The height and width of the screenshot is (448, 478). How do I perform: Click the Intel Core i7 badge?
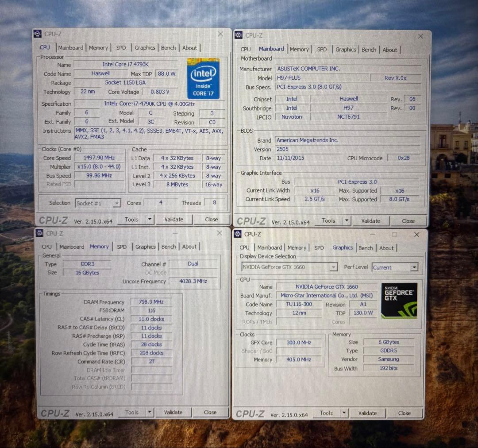203,79
